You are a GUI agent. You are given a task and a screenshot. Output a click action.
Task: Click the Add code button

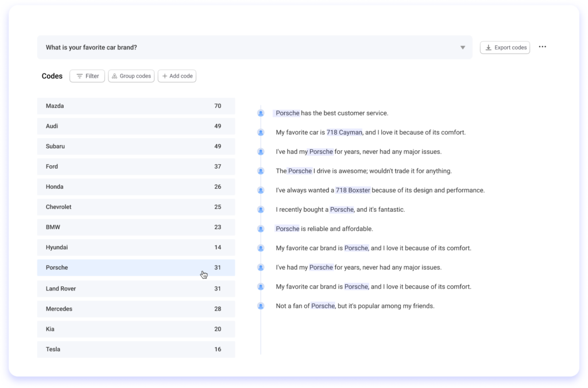pyautogui.click(x=177, y=76)
